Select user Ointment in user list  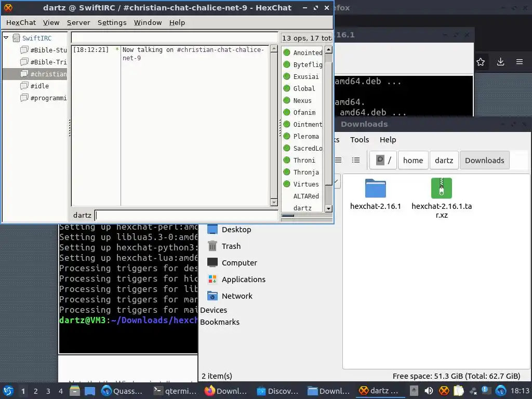tap(308, 125)
